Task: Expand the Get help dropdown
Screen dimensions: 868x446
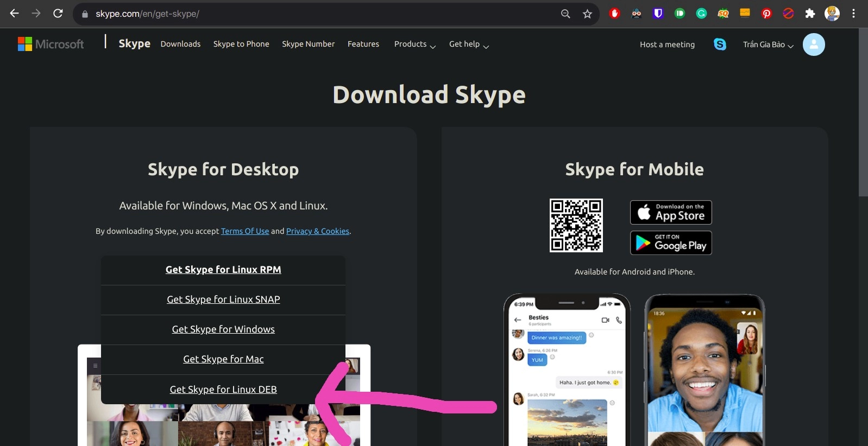Action: (x=469, y=44)
